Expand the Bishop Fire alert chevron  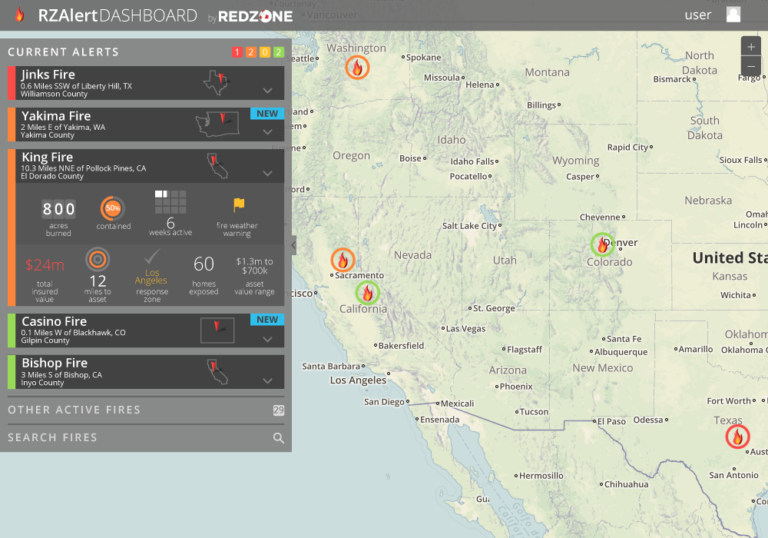point(267,380)
